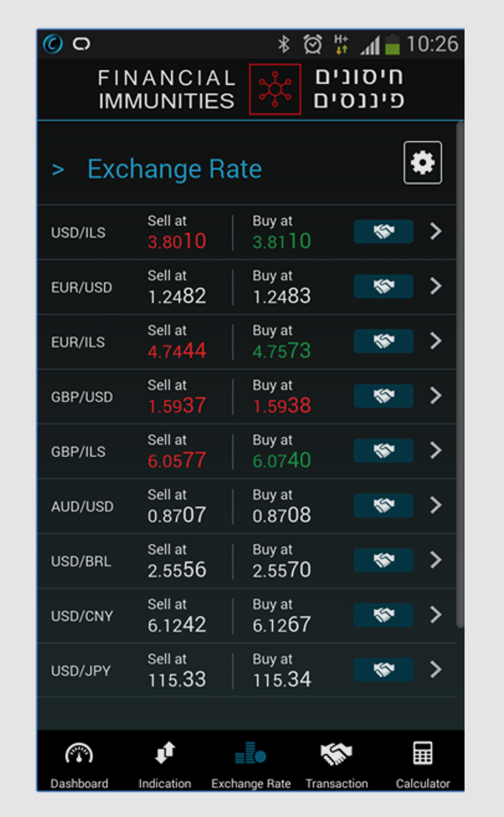Click the USD/JPY sell price 115.33
This screenshot has width=504, height=817.
tap(177, 679)
